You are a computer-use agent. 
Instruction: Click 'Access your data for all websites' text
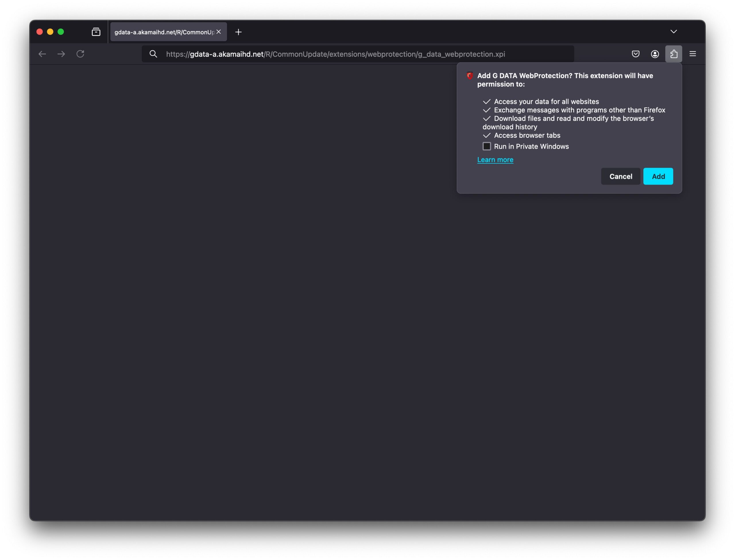546,102
